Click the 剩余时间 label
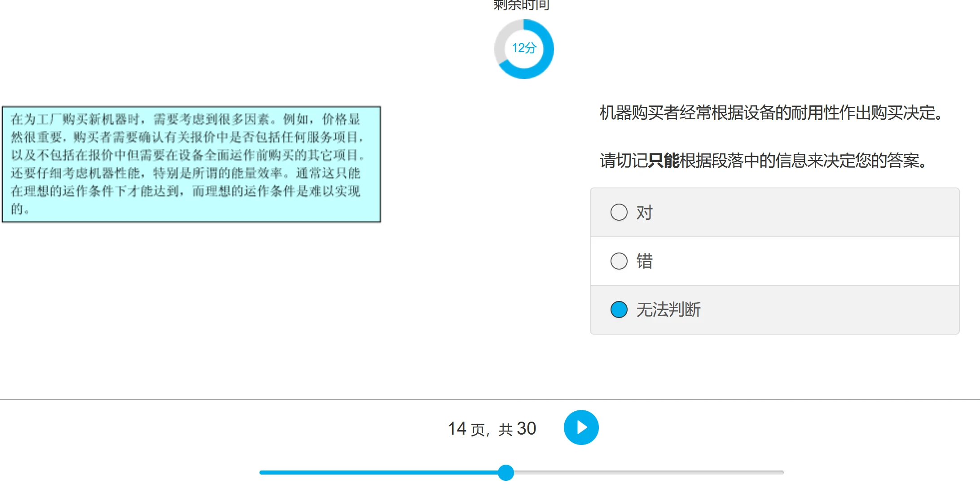The width and height of the screenshot is (980, 488). click(x=521, y=5)
